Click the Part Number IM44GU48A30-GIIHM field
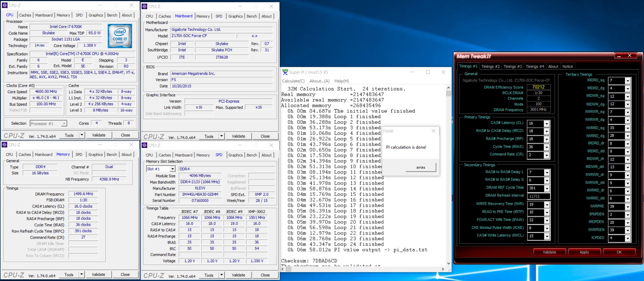The height and width of the screenshot is (281, 644). click(200, 194)
